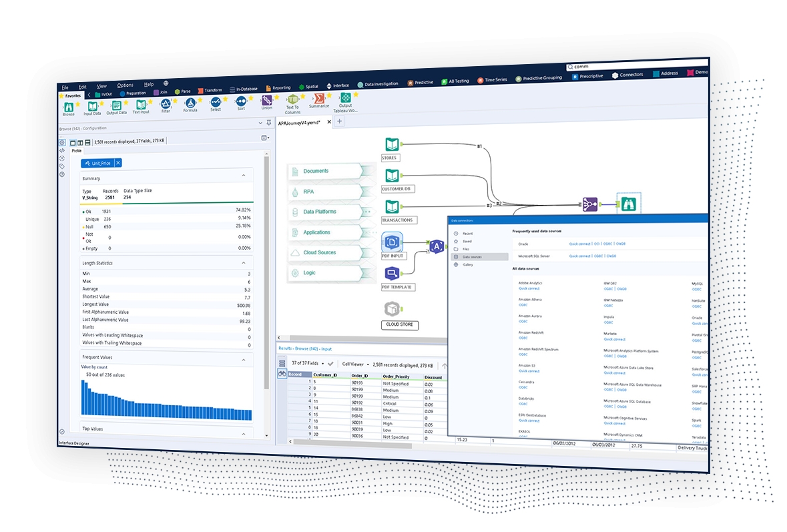Collapse the Summary section
787x532 pixels.
click(244, 175)
